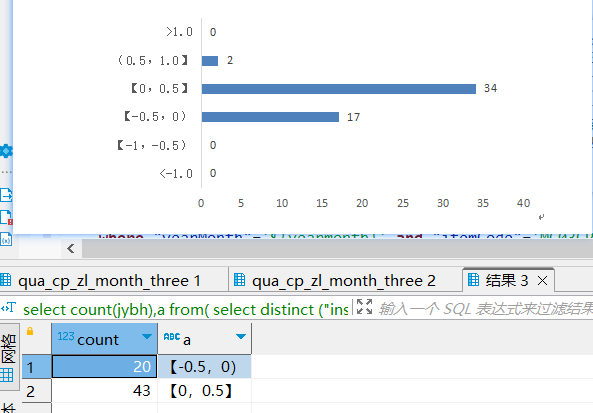Viewport: 593px width, 413px height.
Task: Click the '>1.0' category label in the chart
Action: (x=179, y=32)
